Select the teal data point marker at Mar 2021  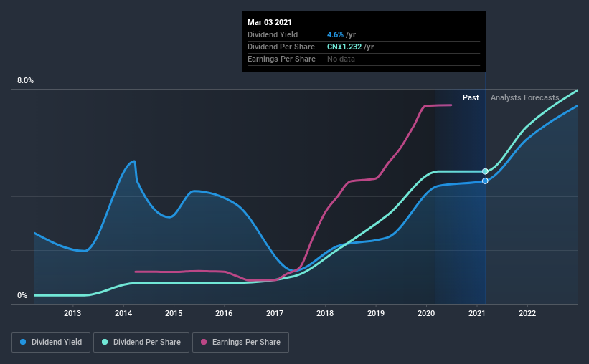tap(485, 171)
